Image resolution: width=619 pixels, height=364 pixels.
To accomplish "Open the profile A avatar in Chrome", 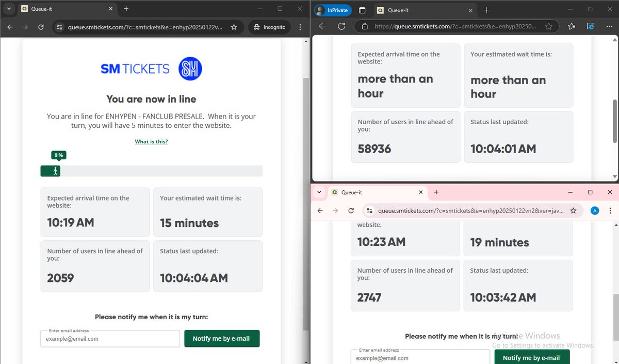I will click(x=595, y=210).
